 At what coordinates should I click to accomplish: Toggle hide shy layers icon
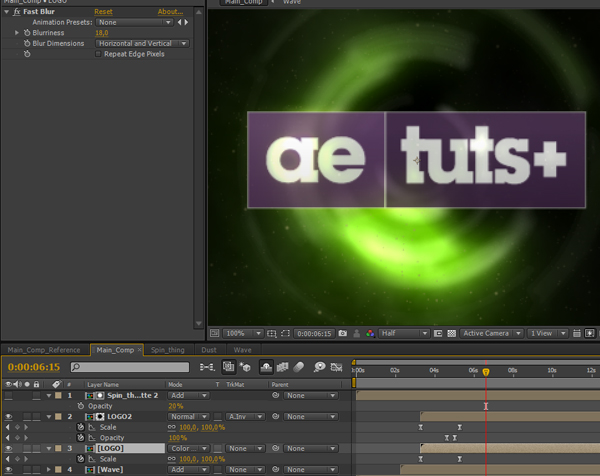pos(266,367)
